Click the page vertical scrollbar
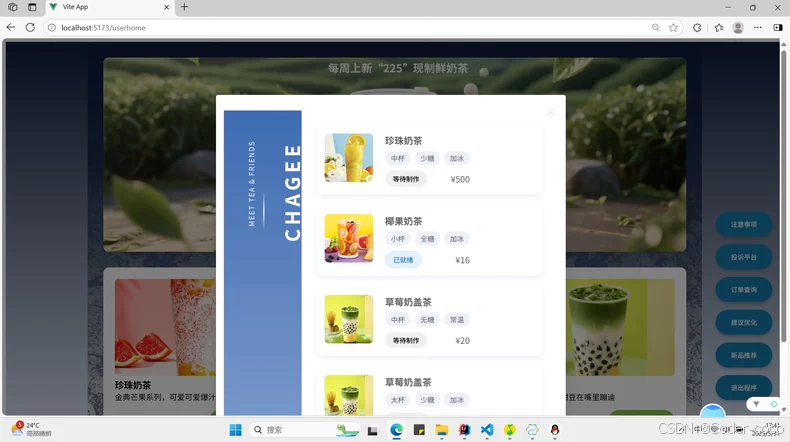The height and width of the screenshot is (442, 790). coord(783,197)
